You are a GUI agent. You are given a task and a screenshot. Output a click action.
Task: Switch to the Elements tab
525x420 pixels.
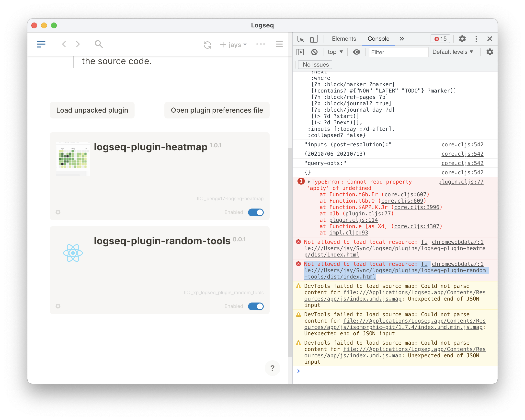[x=344, y=39]
